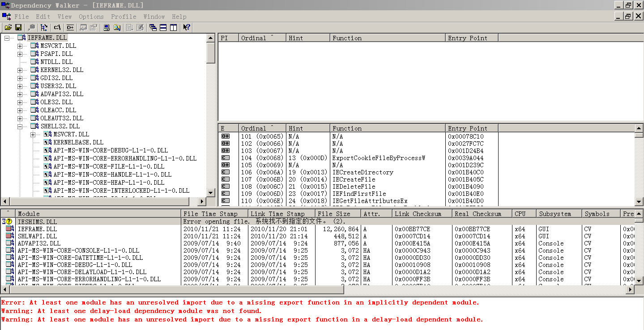
Task: Click the Open file toolbar icon
Action: [x=8, y=27]
